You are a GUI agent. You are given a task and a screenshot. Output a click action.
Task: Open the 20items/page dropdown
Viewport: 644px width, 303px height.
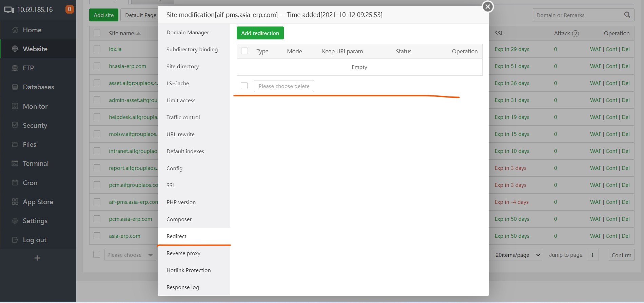point(517,255)
